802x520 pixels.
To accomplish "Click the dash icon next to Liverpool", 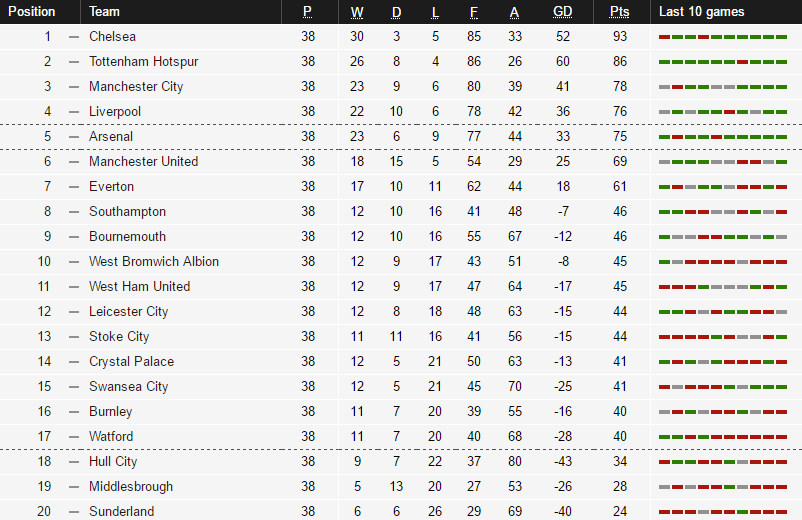I will (x=74, y=112).
